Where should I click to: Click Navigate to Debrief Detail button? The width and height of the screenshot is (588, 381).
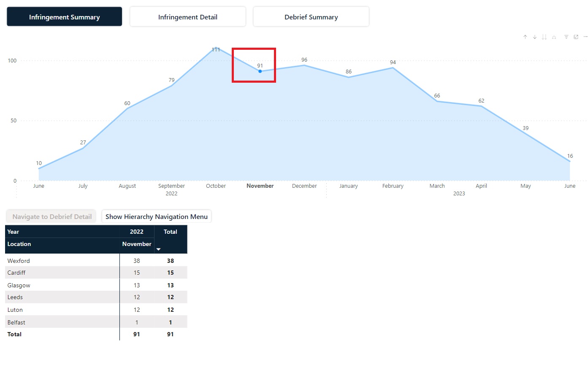[52, 216]
